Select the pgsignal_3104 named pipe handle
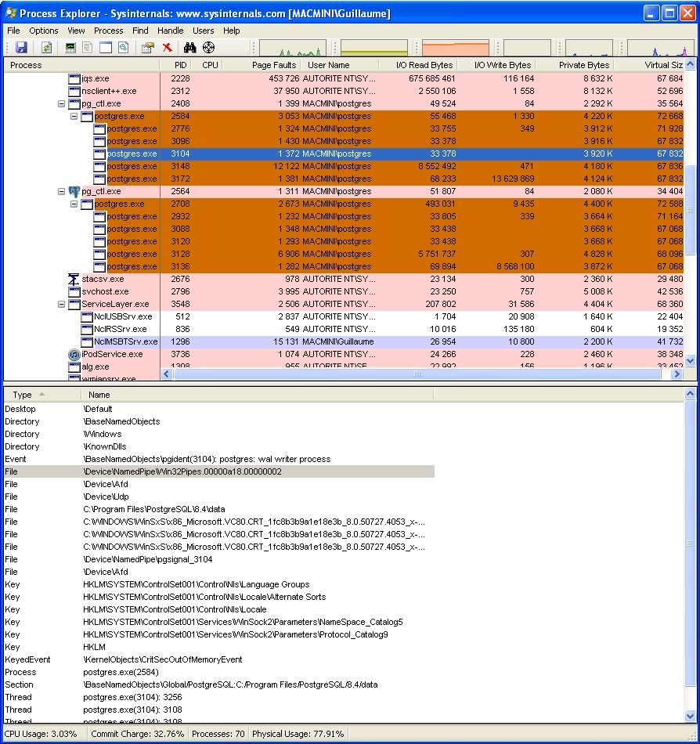The image size is (700, 744). tap(219, 559)
